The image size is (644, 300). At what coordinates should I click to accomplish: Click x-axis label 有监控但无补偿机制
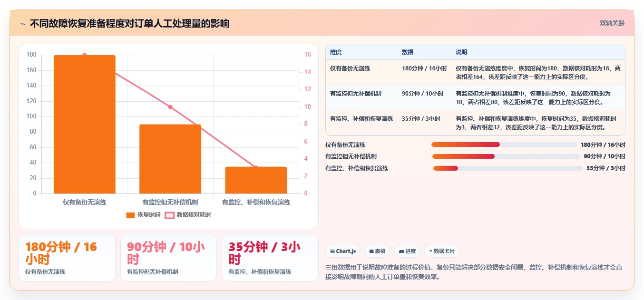(x=170, y=202)
